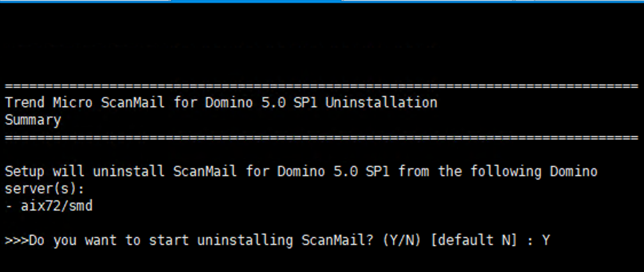The height and width of the screenshot is (272, 644).
Task: Click the lower separator line below Summary
Action: (x=321, y=138)
